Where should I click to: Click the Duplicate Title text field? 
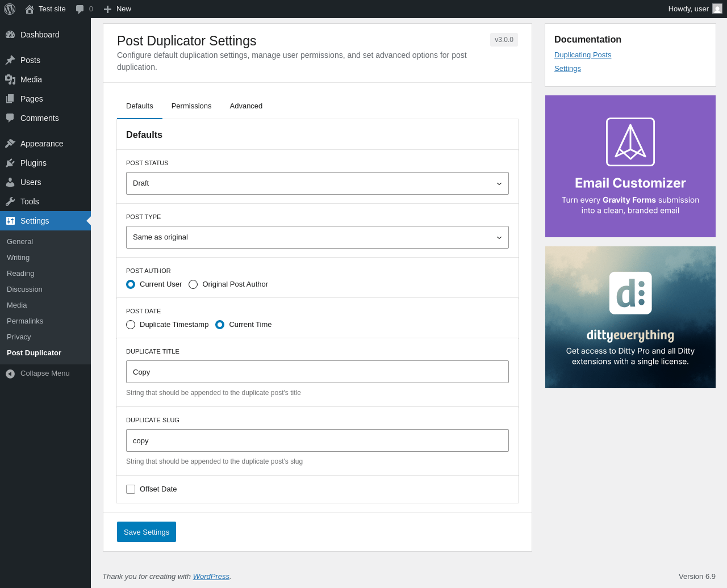pyautogui.click(x=317, y=372)
